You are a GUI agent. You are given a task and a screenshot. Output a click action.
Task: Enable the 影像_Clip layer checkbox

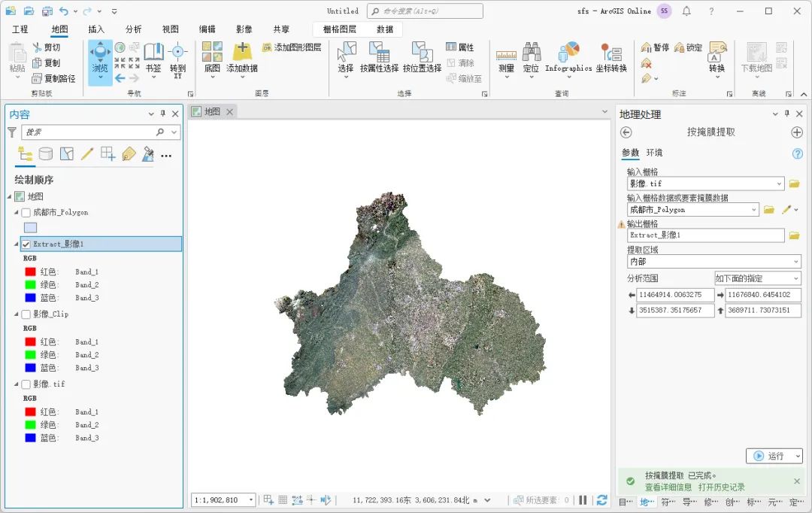26,314
